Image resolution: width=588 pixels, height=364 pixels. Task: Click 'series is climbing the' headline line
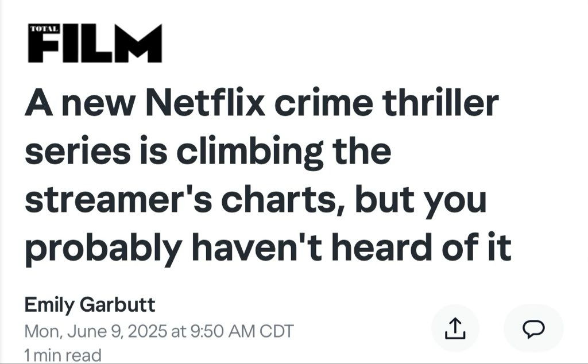[x=208, y=152]
